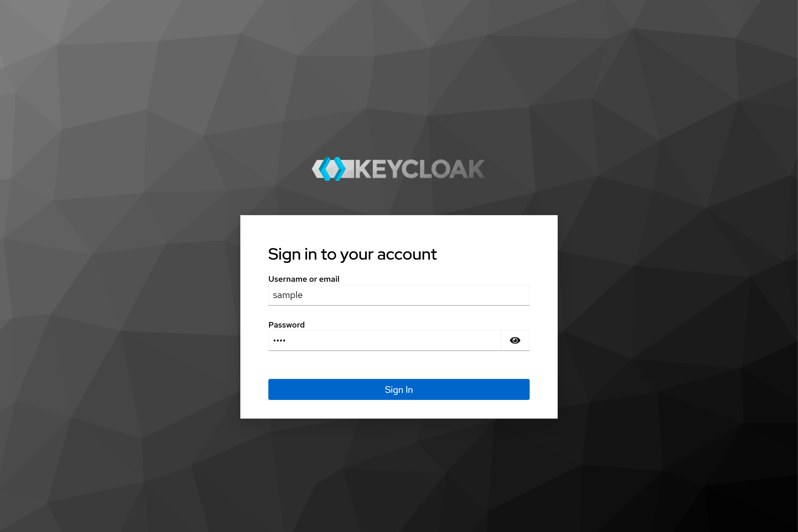Click the word "account" in the heading
Viewport: 798px width, 532px height.
click(x=407, y=254)
